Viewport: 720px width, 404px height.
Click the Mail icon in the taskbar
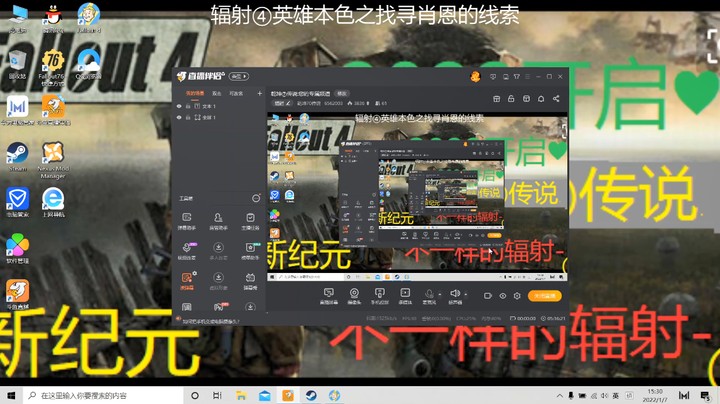point(264,395)
